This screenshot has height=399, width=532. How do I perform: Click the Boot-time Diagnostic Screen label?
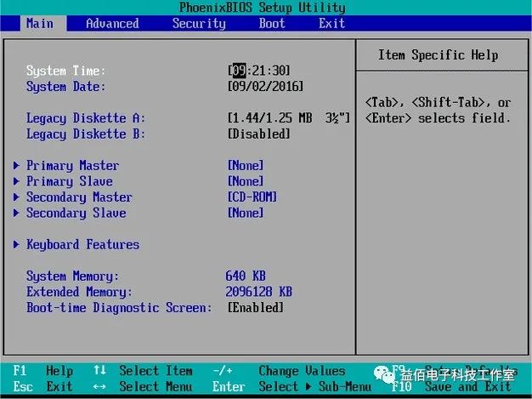click(x=119, y=308)
